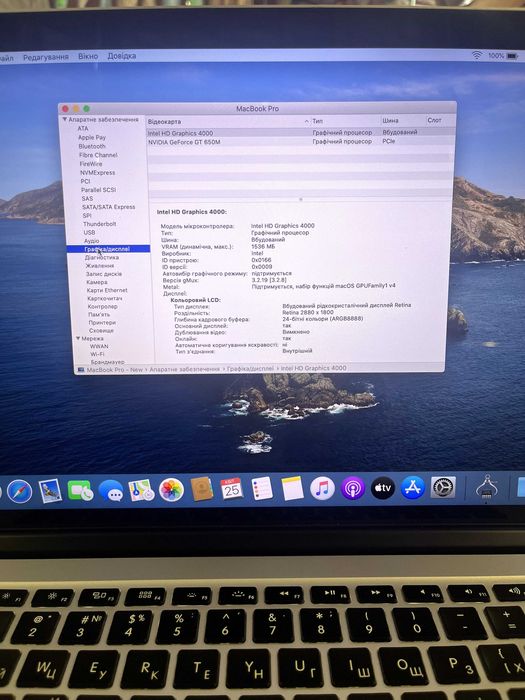The width and height of the screenshot is (525, 700).
Task: Select Parallel SCSI in the sidebar
Action: pyautogui.click(x=99, y=190)
